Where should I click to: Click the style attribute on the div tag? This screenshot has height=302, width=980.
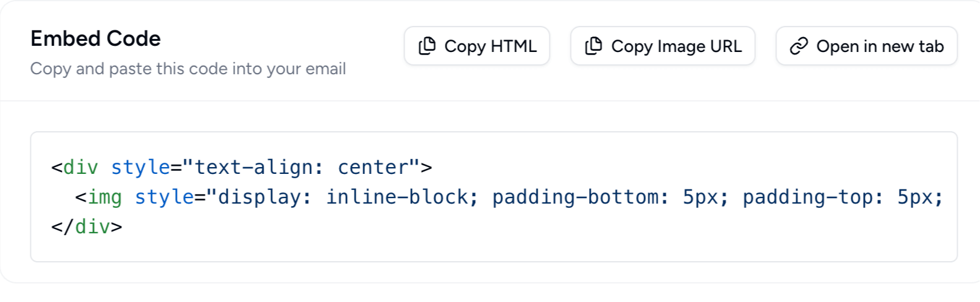140,167
